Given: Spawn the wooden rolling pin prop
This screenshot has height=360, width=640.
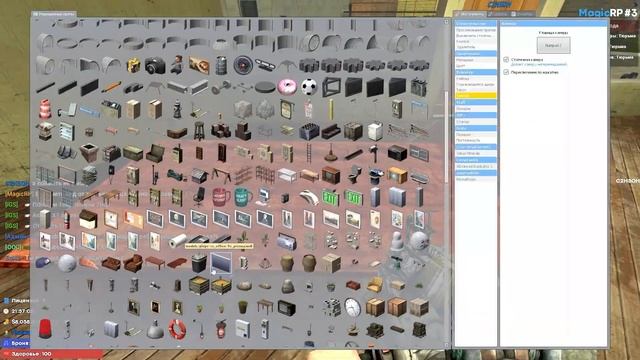Looking at the screenshot, I should tap(111, 87).
